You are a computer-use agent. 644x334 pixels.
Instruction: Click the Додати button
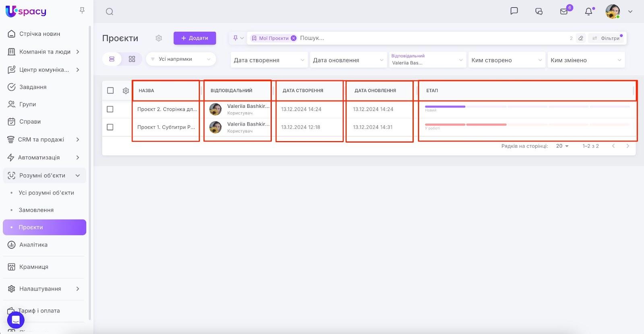pos(195,38)
